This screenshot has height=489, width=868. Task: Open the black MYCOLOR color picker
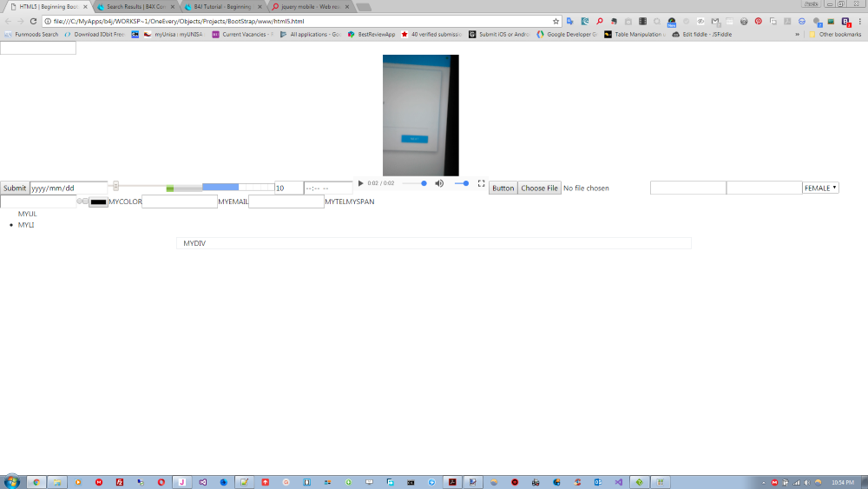[99, 202]
